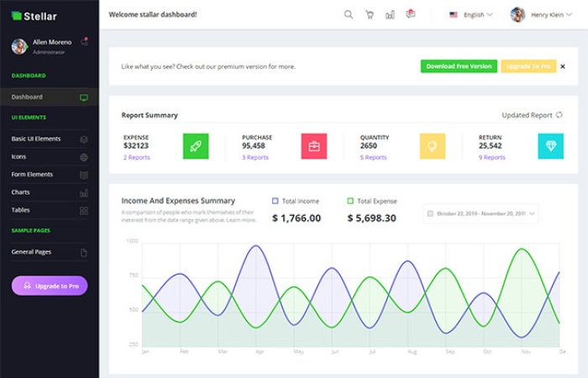Click notification icon beside Allen Moreno
Viewport: 588px width, 378px height.
[x=84, y=42]
